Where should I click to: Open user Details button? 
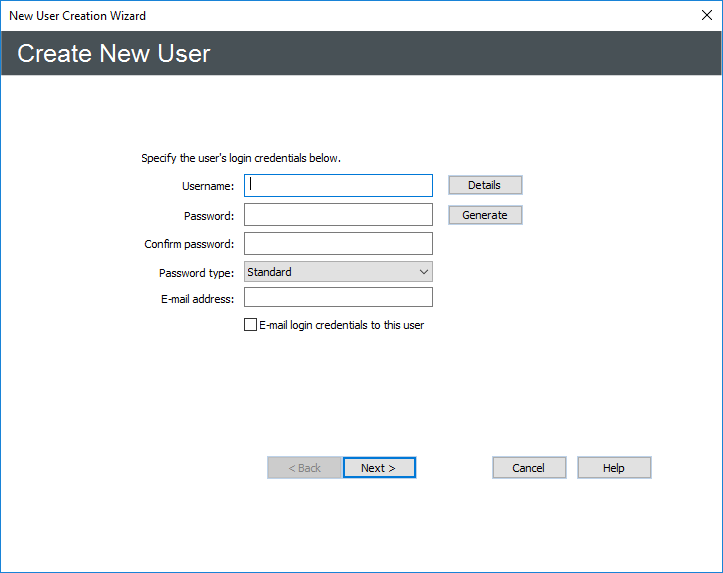pos(484,185)
